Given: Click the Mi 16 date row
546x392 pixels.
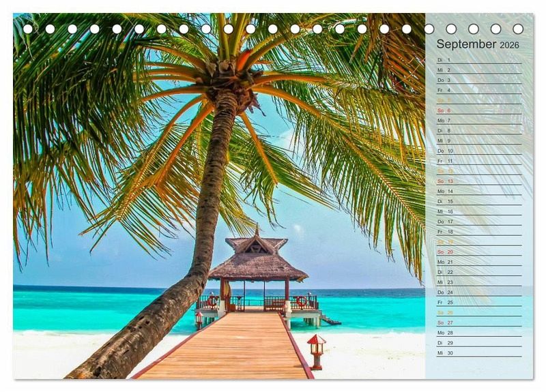Looking at the screenshot, I should point(478,211).
